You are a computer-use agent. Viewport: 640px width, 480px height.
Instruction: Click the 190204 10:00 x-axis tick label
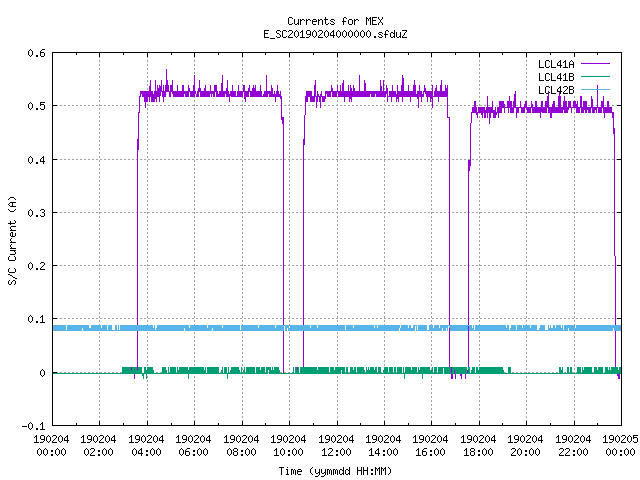(288, 445)
